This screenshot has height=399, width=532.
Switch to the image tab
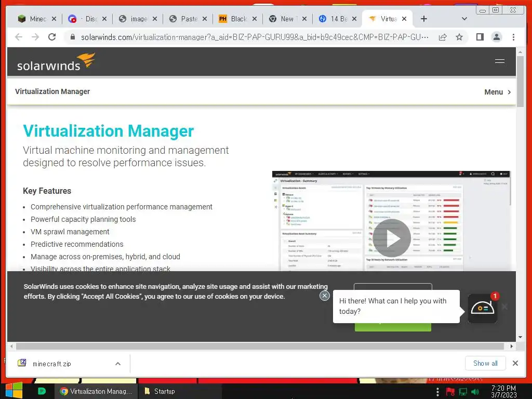point(134,19)
